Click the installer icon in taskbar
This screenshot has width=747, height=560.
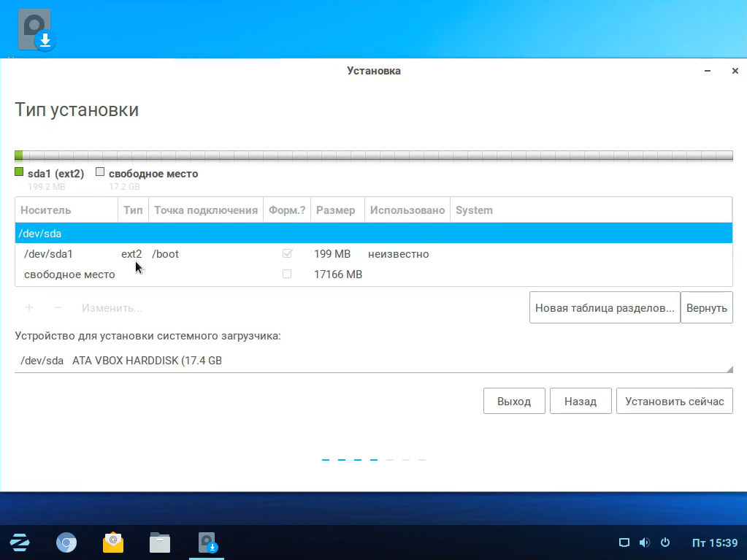pyautogui.click(x=208, y=543)
